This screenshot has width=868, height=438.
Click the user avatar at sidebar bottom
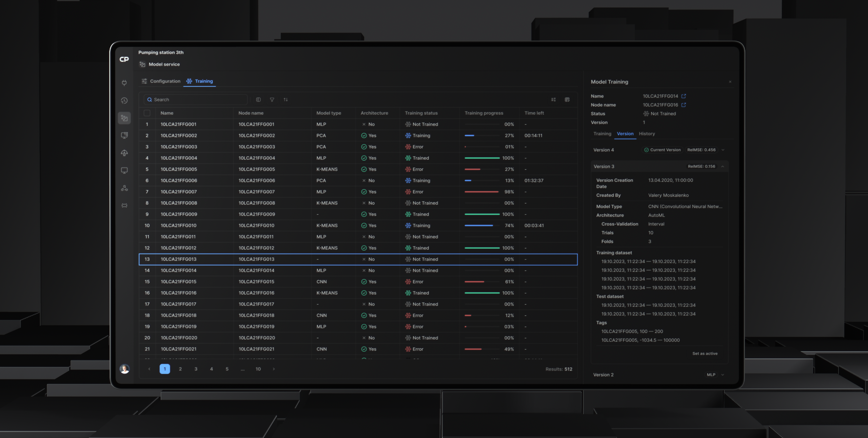(124, 369)
